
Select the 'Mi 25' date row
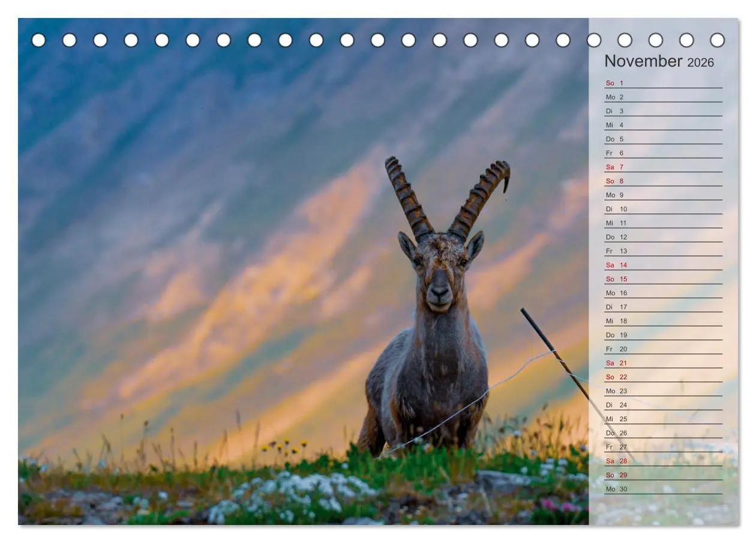663,419
